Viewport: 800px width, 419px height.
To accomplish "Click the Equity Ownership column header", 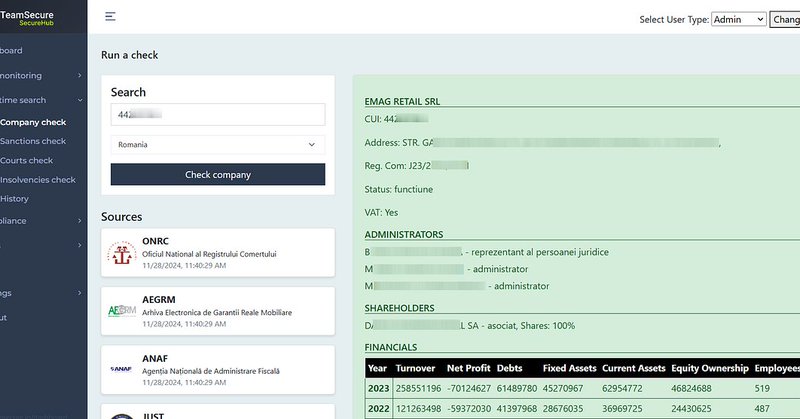I will tap(710, 368).
